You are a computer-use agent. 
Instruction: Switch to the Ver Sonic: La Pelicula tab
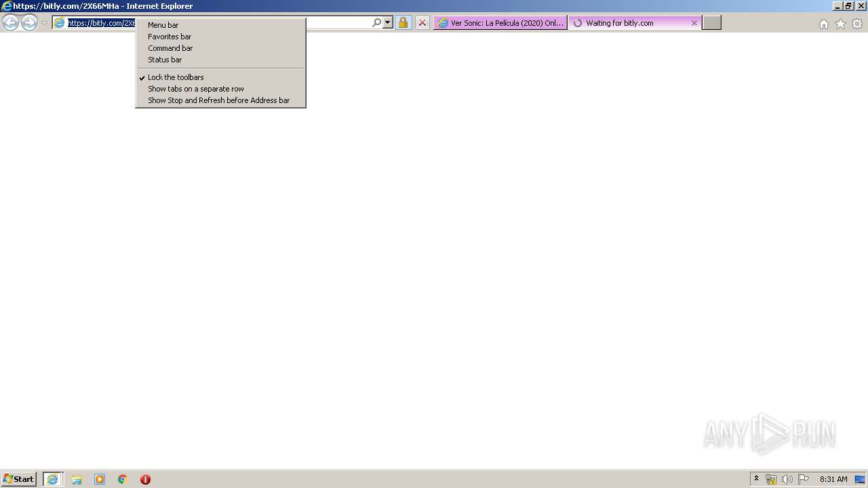tap(500, 23)
